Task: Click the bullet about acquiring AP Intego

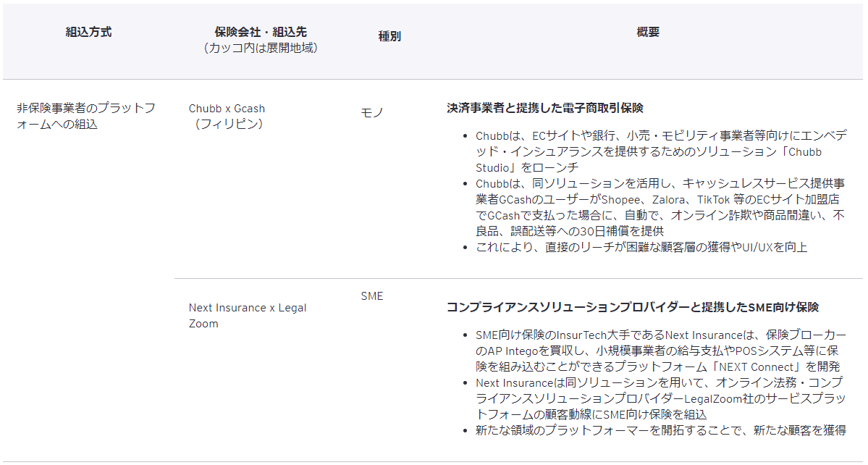Action: pyautogui.click(x=659, y=351)
